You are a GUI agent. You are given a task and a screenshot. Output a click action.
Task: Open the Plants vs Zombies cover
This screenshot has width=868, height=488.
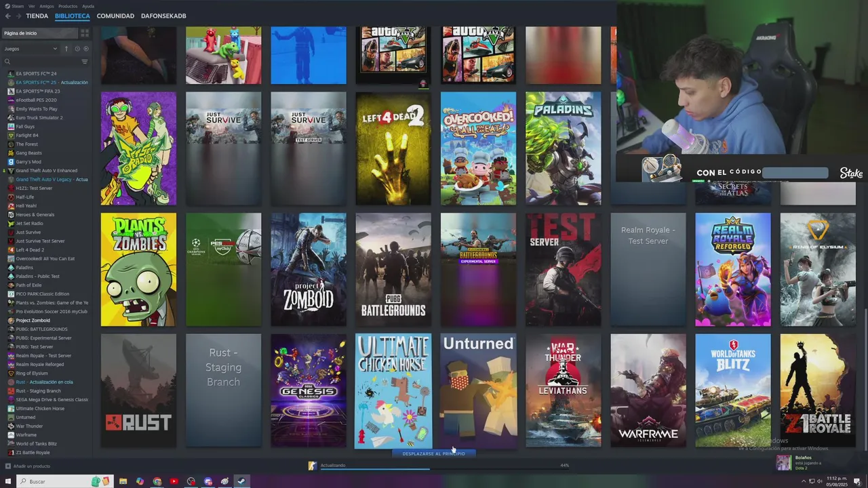138,270
